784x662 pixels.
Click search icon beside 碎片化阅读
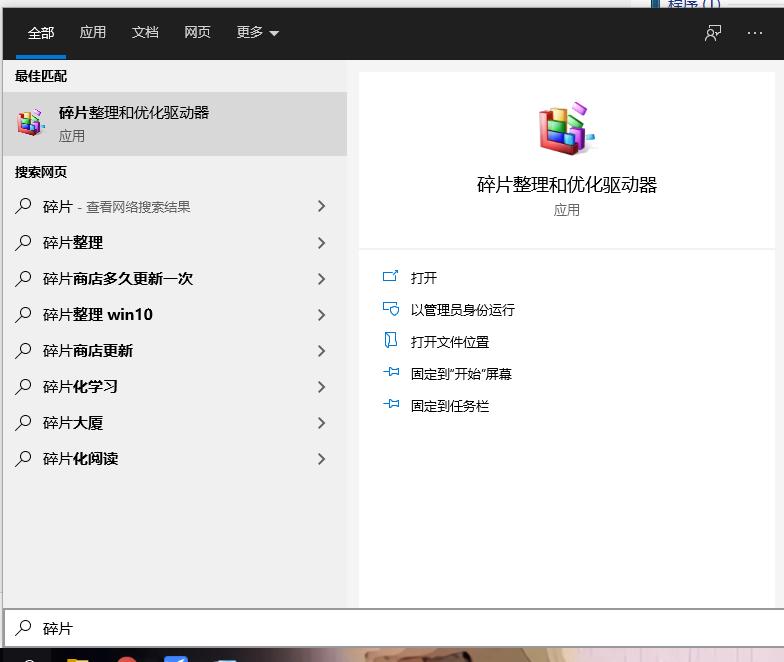point(23,458)
